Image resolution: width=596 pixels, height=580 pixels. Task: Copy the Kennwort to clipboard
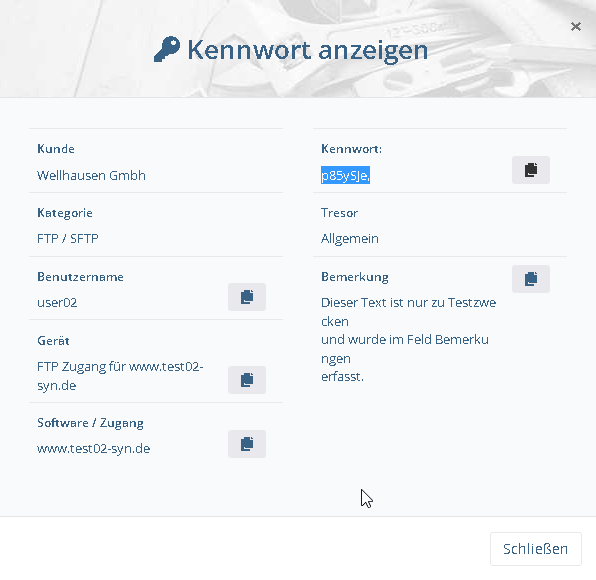pos(531,170)
